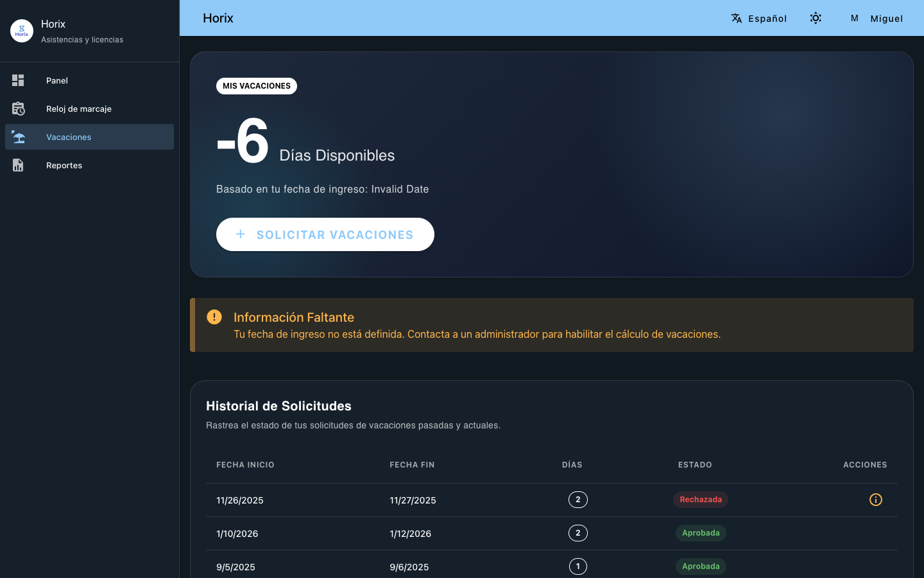
Task: Click the Fecha Inicio column header
Action: pyautogui.click(x=245, y=465)
